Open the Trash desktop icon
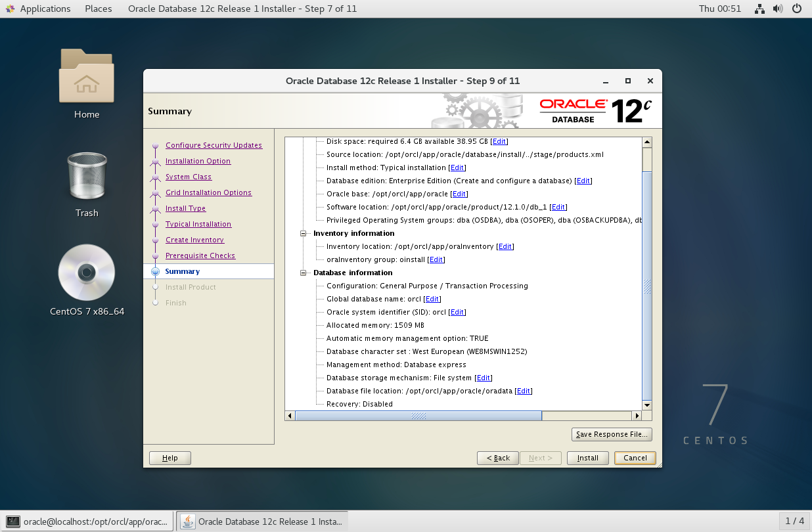The width and height of the screenshot is (812, 532). (x=86, y=177)
